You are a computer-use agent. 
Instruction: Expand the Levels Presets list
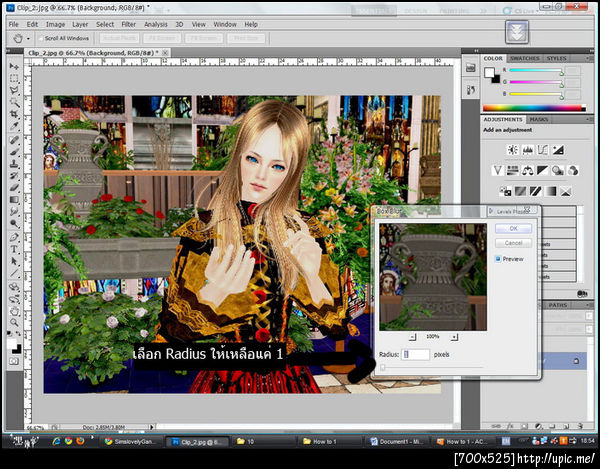[492, 211]
